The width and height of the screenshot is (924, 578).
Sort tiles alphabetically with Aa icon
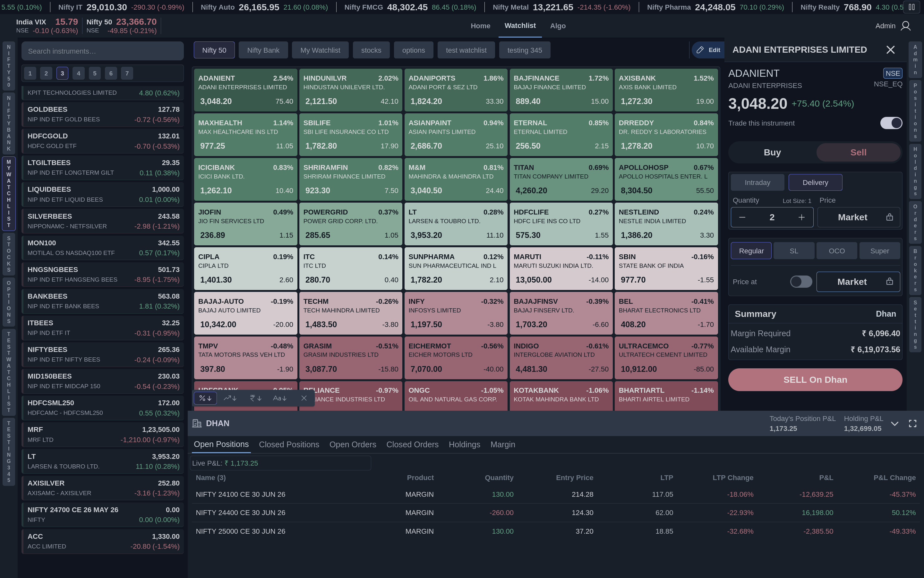pyautogui.click(x=280, y=398)
